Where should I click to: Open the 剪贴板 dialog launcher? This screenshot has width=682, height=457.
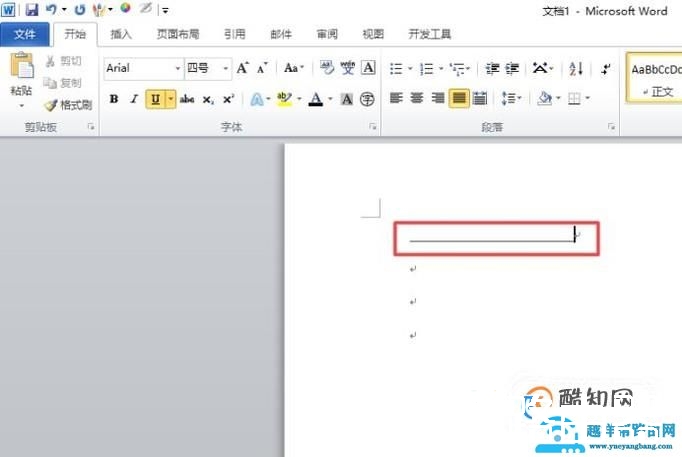pos(91,127)
